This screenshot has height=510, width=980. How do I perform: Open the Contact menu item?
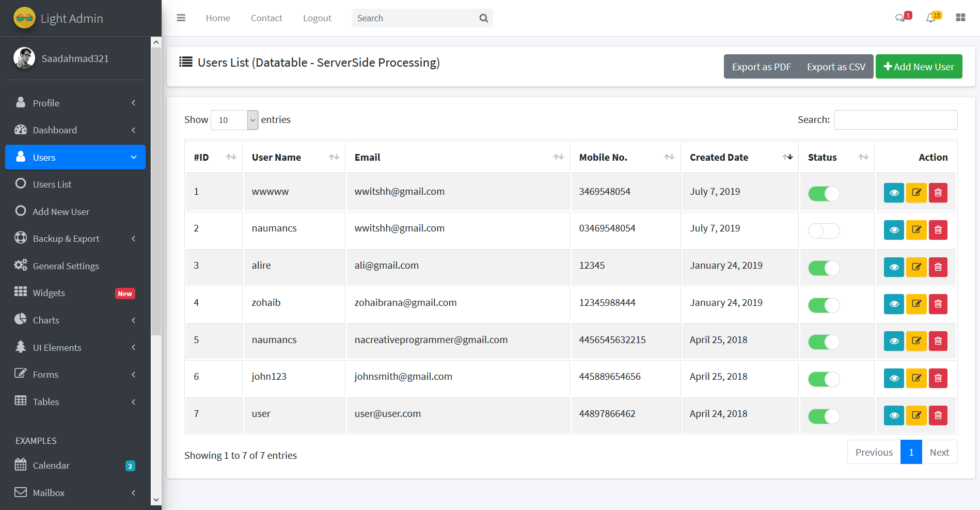266,18
